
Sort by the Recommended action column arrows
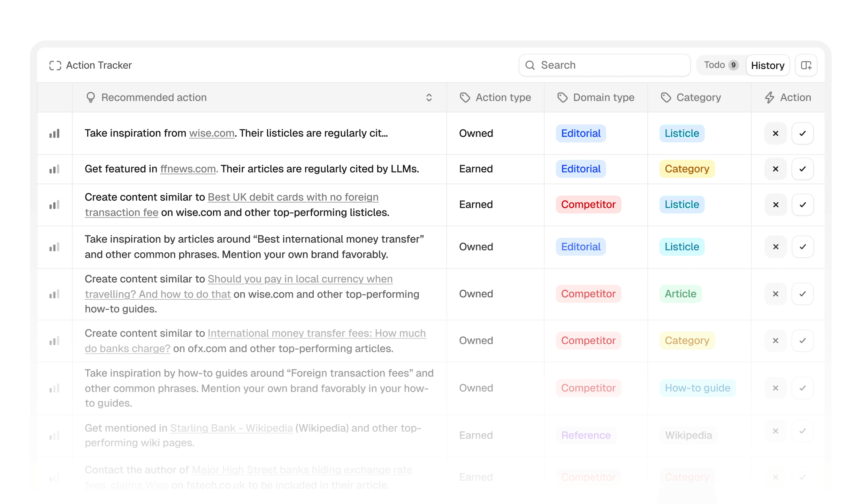(x=429, y=97)
